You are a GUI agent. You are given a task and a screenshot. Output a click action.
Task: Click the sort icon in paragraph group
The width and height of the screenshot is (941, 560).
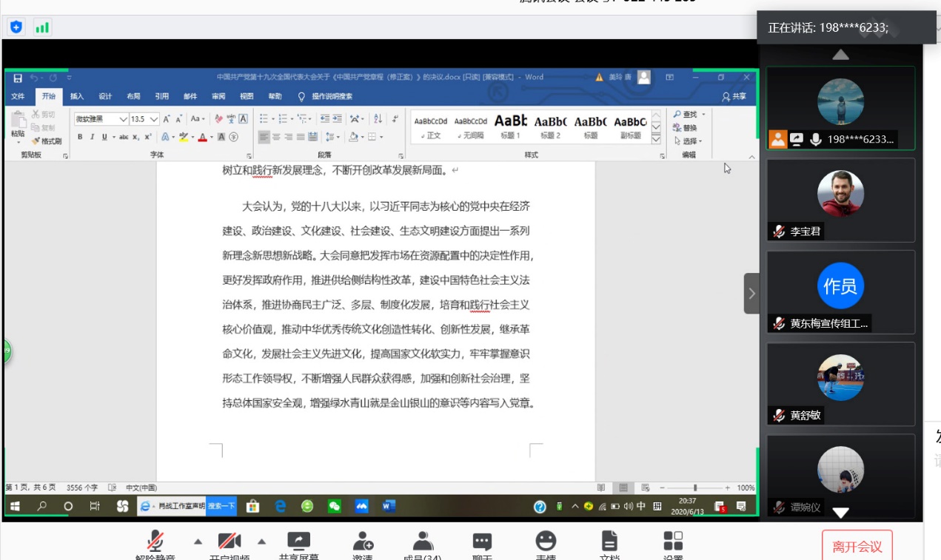[378, 118]
